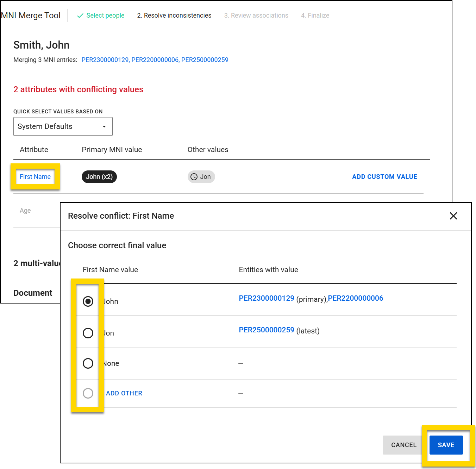476x469 pixels.
Task: Click the history clock icon on the Jon chip
Action: [x=194, y=177]
